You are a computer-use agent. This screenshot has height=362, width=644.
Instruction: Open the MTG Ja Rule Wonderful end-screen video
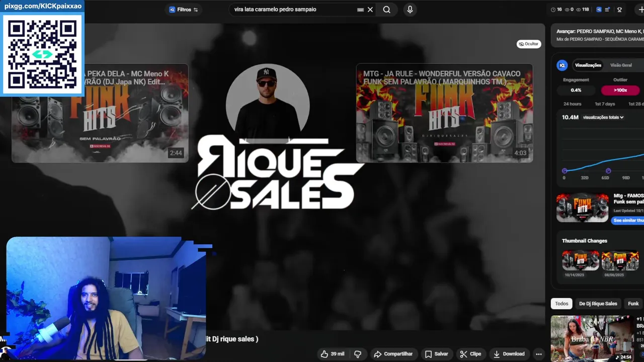coord(444,113)
